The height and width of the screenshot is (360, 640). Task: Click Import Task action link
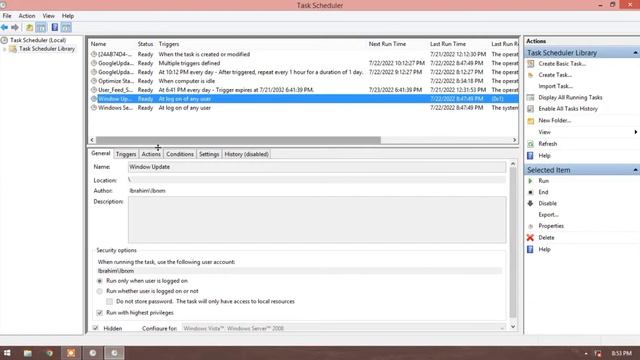[556, 86]
